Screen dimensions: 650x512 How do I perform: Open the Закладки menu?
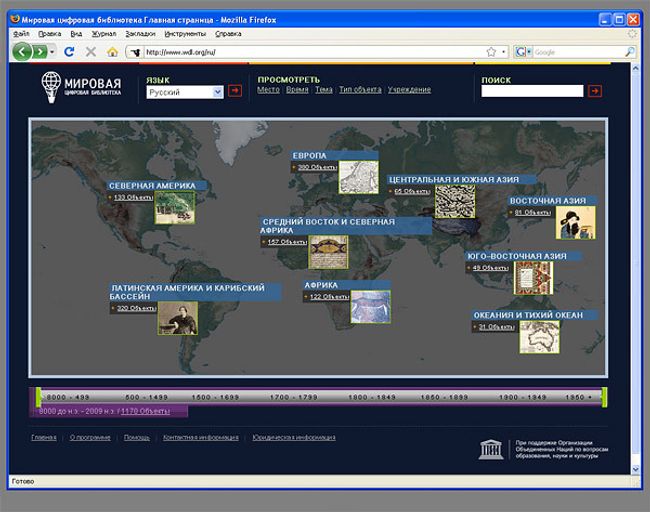(x=141, y=34)
